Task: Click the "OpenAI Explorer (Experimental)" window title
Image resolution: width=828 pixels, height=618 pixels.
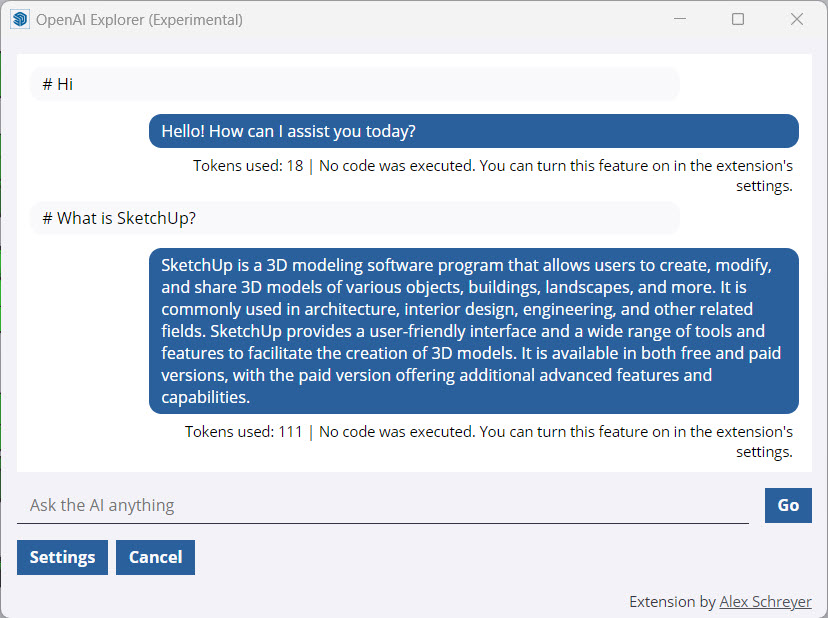Action: (x=139, y=19)
